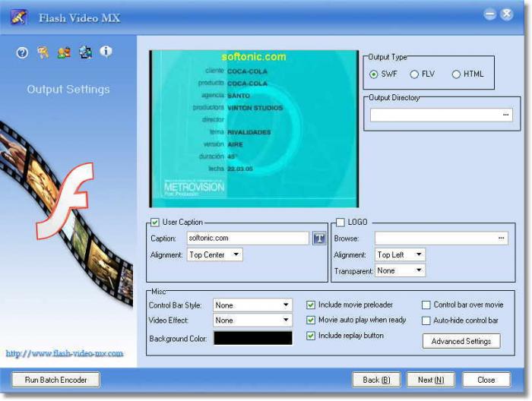Click the "Output Settings" heading text
532x401 pixels.
click(68, 89)
